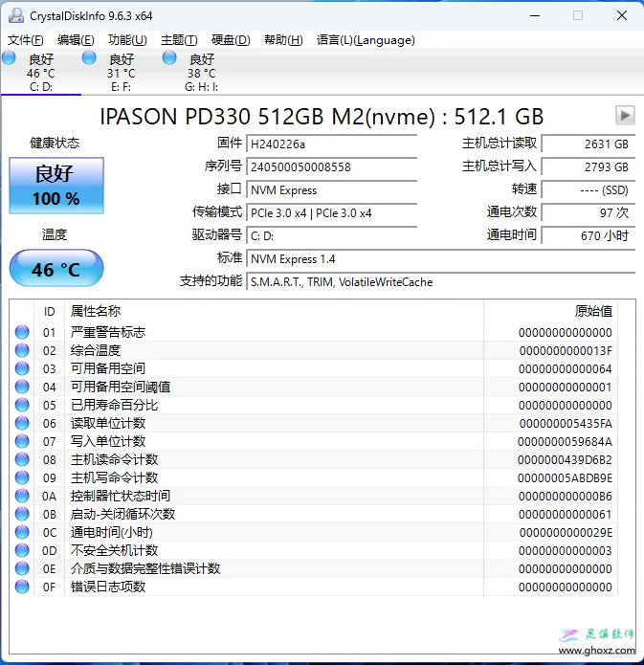
Task: Click the blue status circle above C: D:
Action: coord(9,57)
